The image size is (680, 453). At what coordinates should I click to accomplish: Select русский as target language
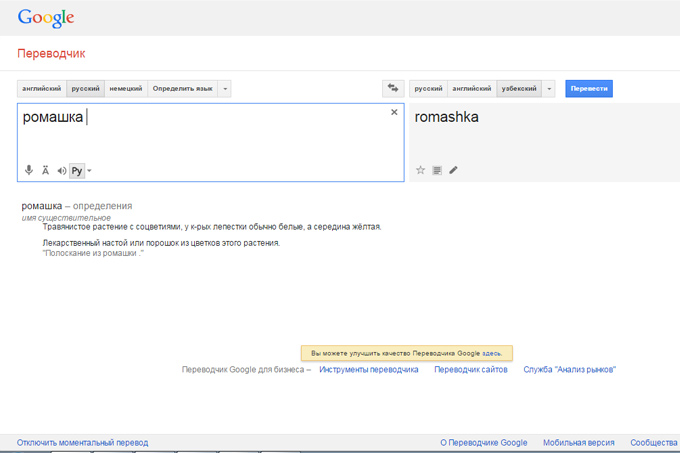428,88
